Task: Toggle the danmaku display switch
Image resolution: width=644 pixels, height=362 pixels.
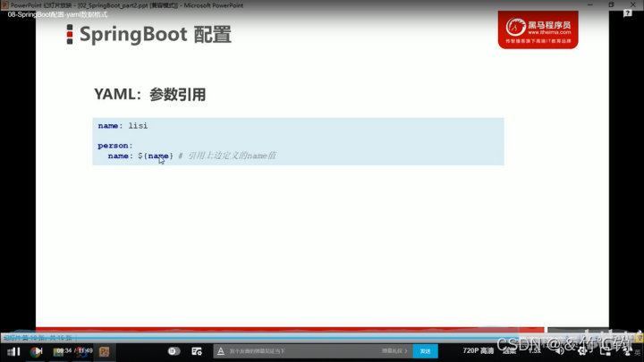Action: coord(174,351)
